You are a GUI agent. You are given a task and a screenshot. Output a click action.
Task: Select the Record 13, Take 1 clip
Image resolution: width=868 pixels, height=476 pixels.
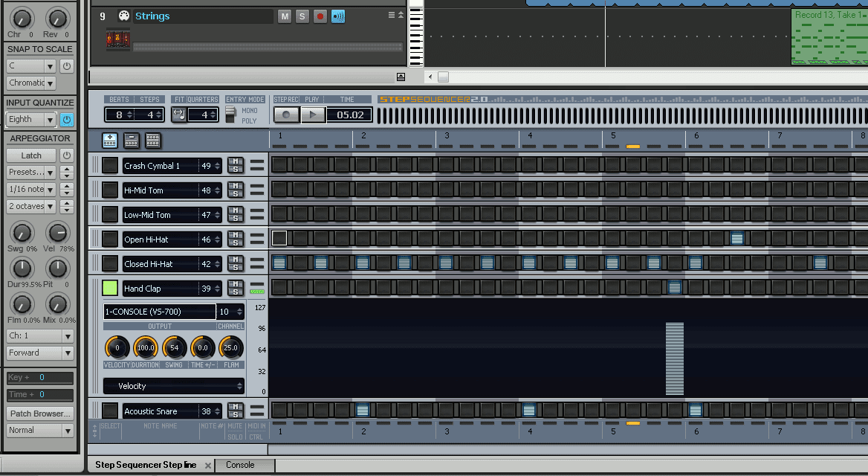click(x=829, y=36)
